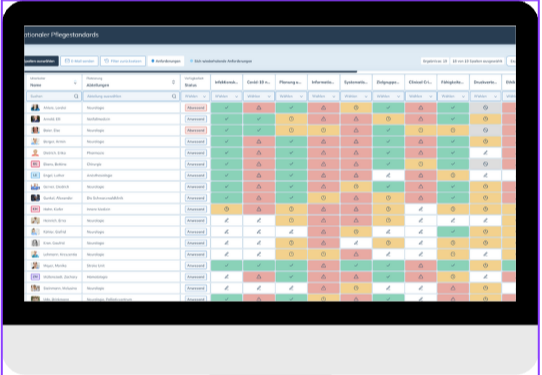Click the Spalten ausgewählt counter label
Viewport: 542px width, 375px height.
pos(477,61)
